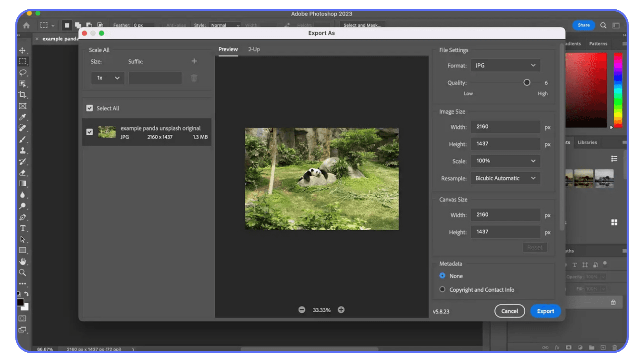Open the Style dropdown set to Normal
This screenshot has width=644, height=362.
[x=225, y=25]
